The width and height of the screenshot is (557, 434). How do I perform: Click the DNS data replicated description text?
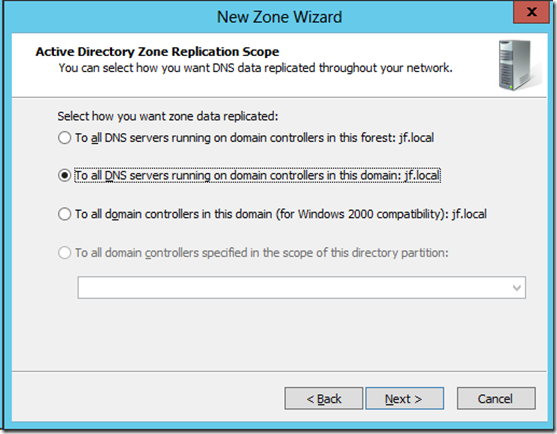(x=255, y=68)
